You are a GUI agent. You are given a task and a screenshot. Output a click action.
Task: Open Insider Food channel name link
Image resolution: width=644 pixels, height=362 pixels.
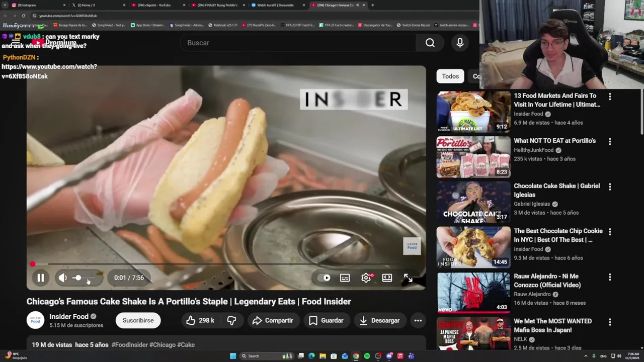click(69, 317)
